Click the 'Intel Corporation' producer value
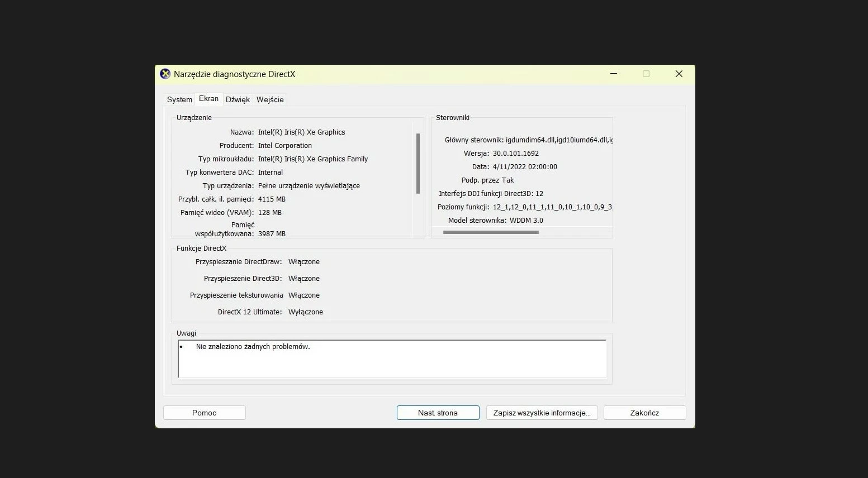The height and width of the screenshot is (478, 868). tap(284, 146)
